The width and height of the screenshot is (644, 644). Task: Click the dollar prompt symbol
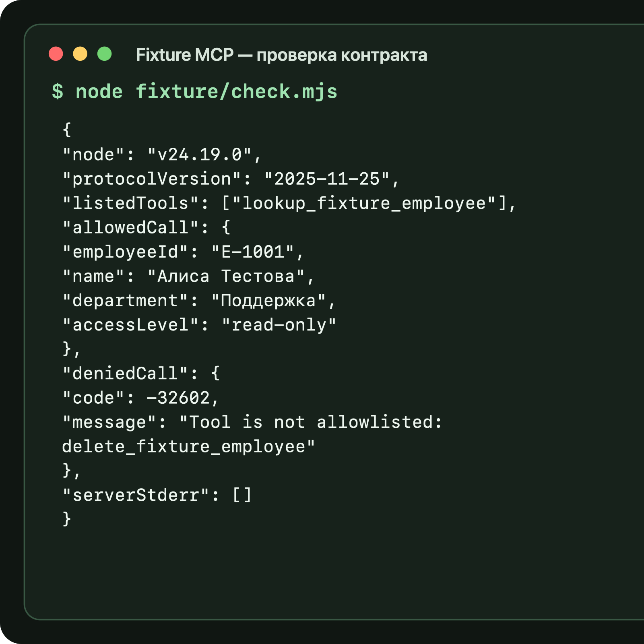[x=58, y=91]
